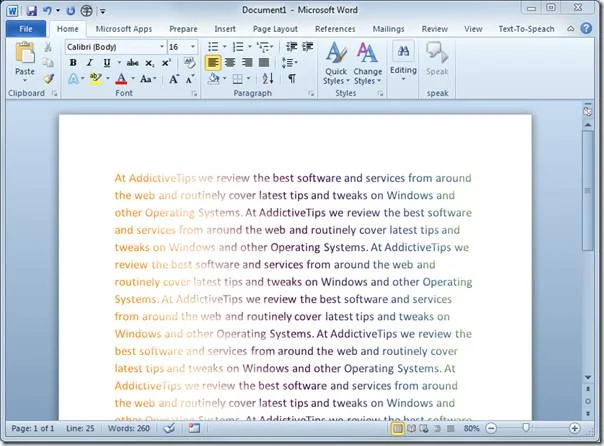Switch to the References tab

click(x=335, y=29)
